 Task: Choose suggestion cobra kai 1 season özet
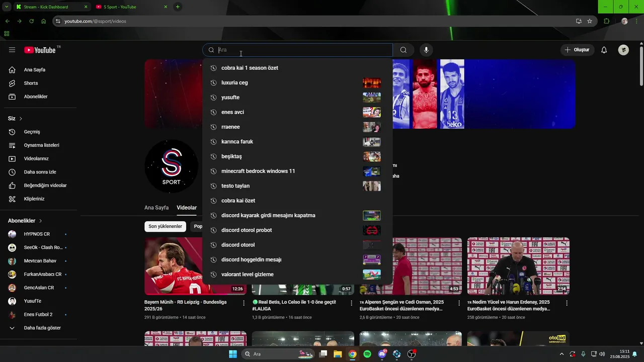coord(297,68)
